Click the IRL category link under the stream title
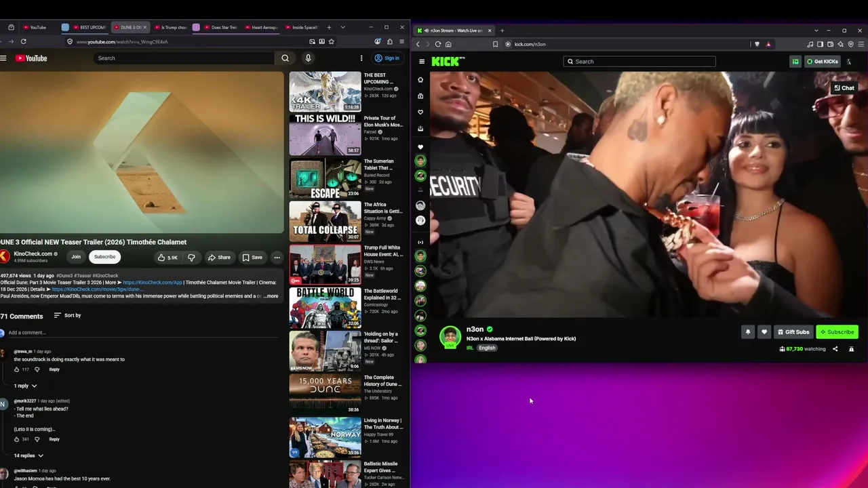This screenshot has width=868, height=488. (x=470, y=348)
